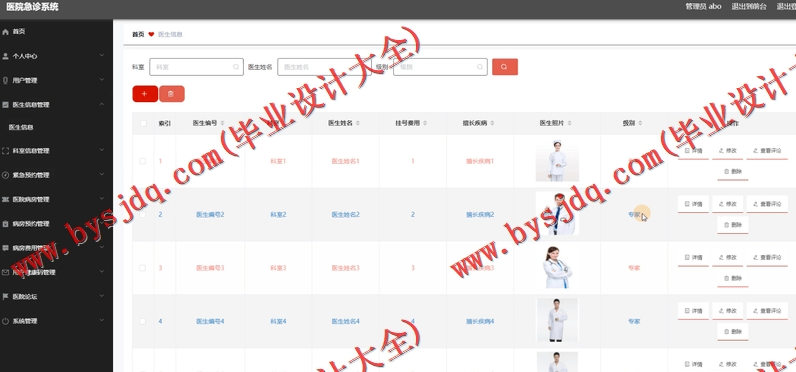Click 医院急诊系统 title in header
Screen dimensions: 796x372
coord(32,7)
